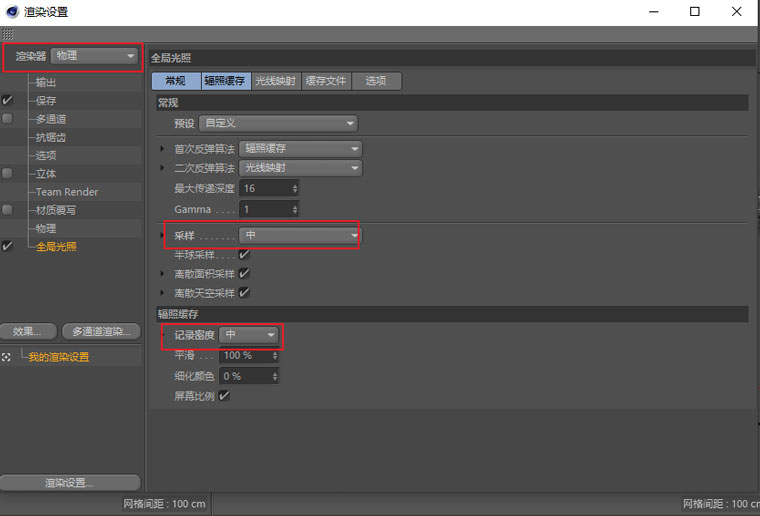The height and width of the screenshot is (516, 760).
Task: Open the 预设 dropdown showing 自定义
Action: [x=278, y=123]
